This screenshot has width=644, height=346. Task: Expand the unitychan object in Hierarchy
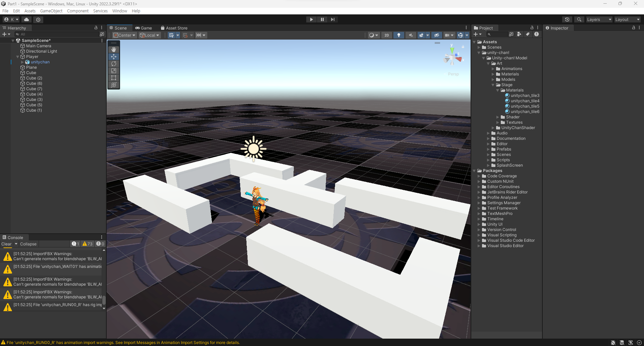[22, 62]
